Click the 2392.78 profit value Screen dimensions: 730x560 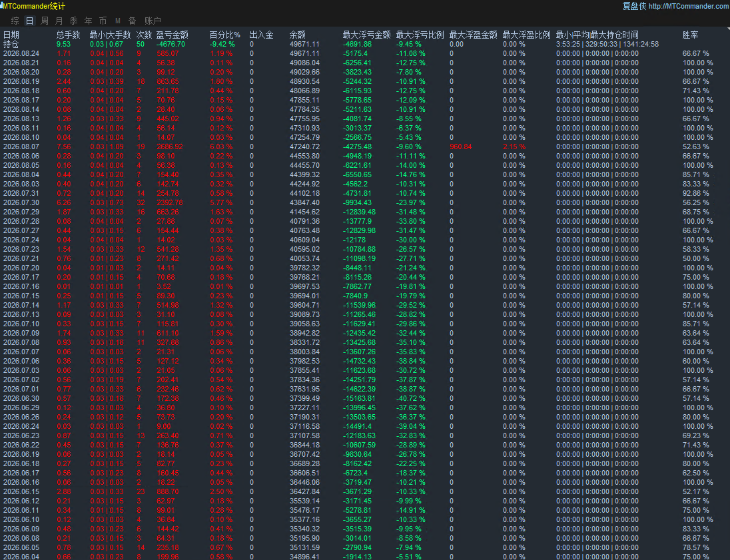[x=169, y=202]
